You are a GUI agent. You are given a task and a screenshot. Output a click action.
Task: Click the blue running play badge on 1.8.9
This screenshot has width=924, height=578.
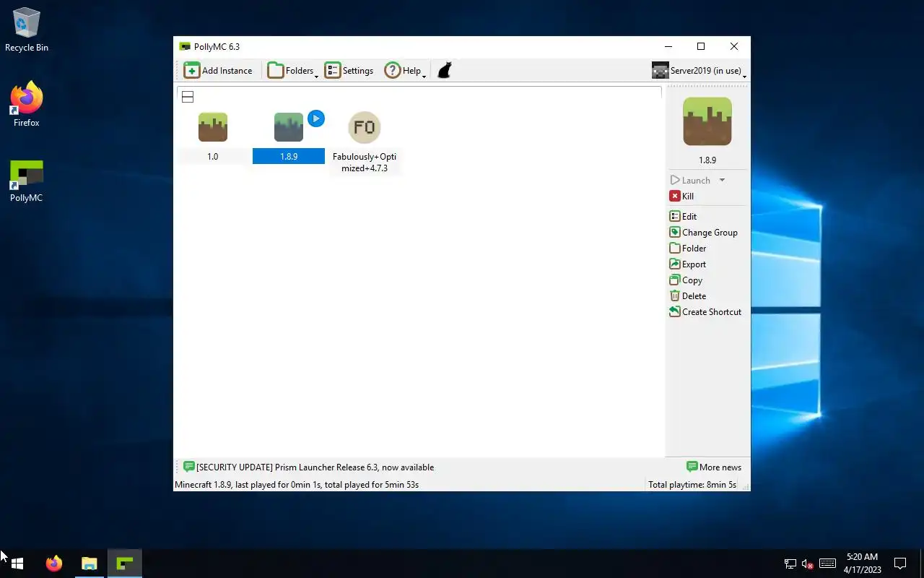point(316,118)
